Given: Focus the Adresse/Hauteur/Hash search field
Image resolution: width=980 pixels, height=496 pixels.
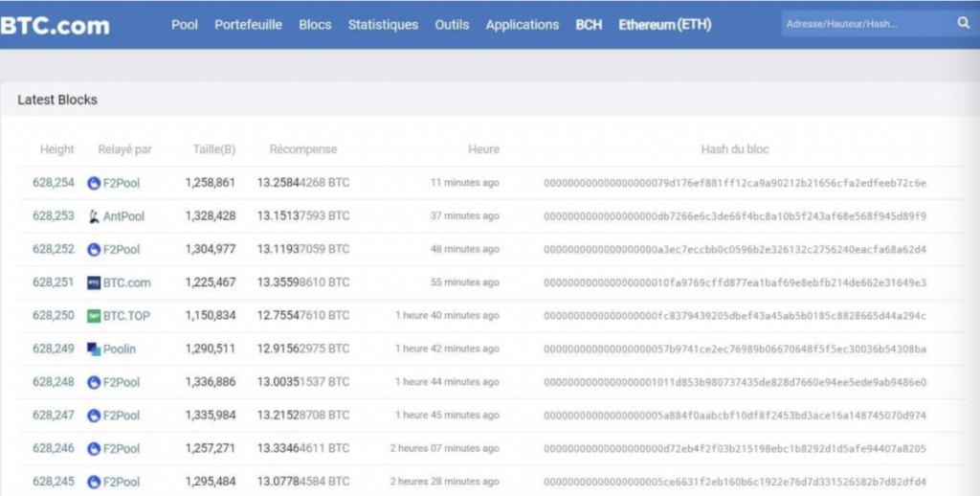Looking at the screenshot, I should point(861,23).
